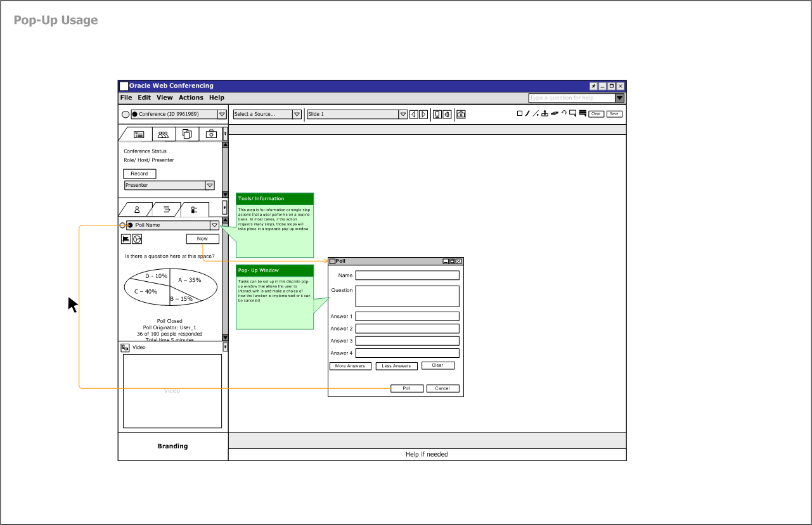The width and height of the screenshot is (812, 525).
Task: Click the pie chart icon under Poll Name
Action: (x=137, y=239)
